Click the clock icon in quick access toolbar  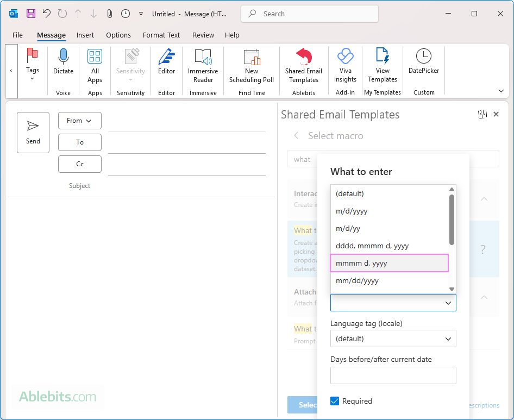coord(125,14)
